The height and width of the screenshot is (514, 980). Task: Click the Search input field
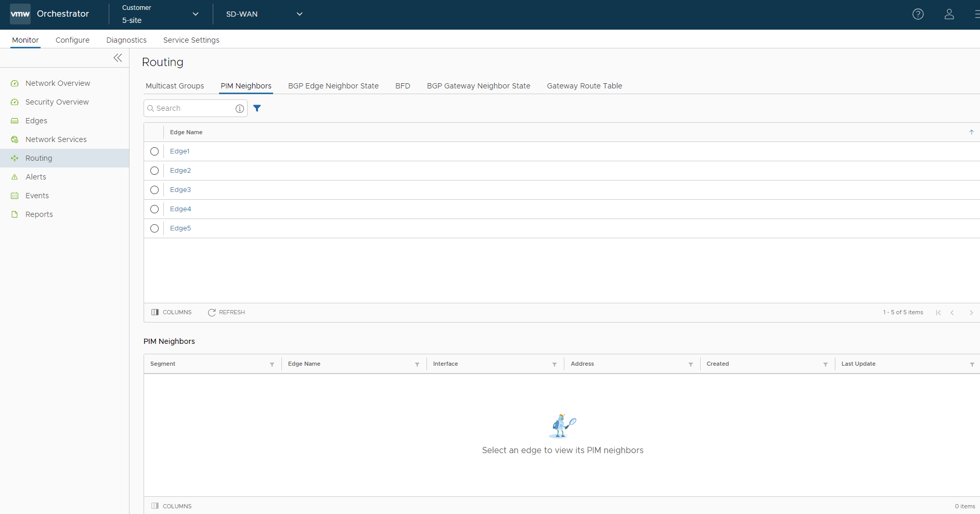click(192, 108)
